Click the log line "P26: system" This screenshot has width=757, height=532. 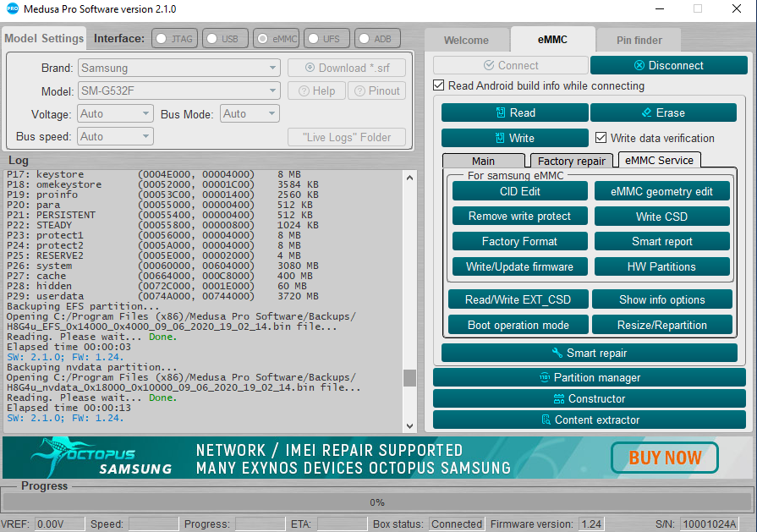coord(162,266)
